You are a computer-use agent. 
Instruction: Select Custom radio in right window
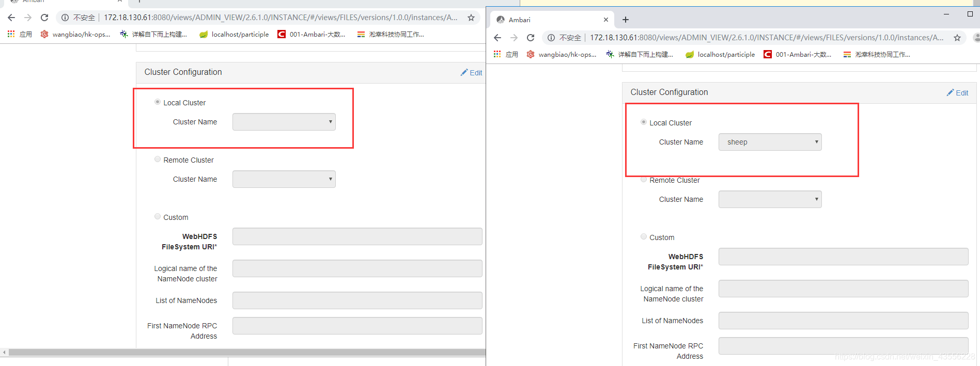click(x=644, y=237)
